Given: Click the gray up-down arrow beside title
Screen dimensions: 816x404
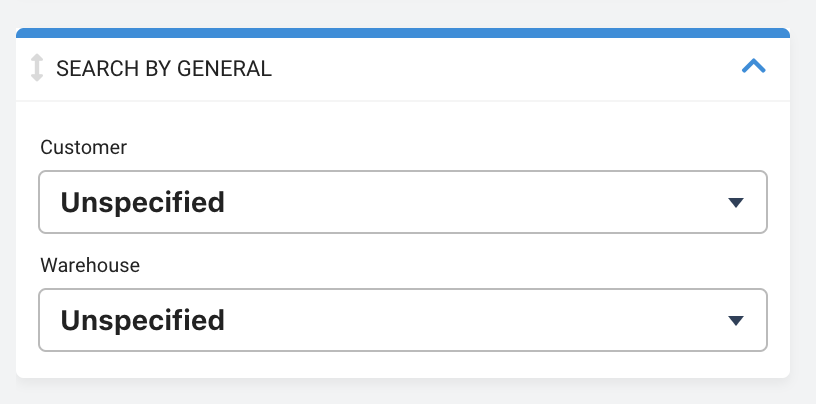Looking at the screenshot, I should click(x=36, y=68).
